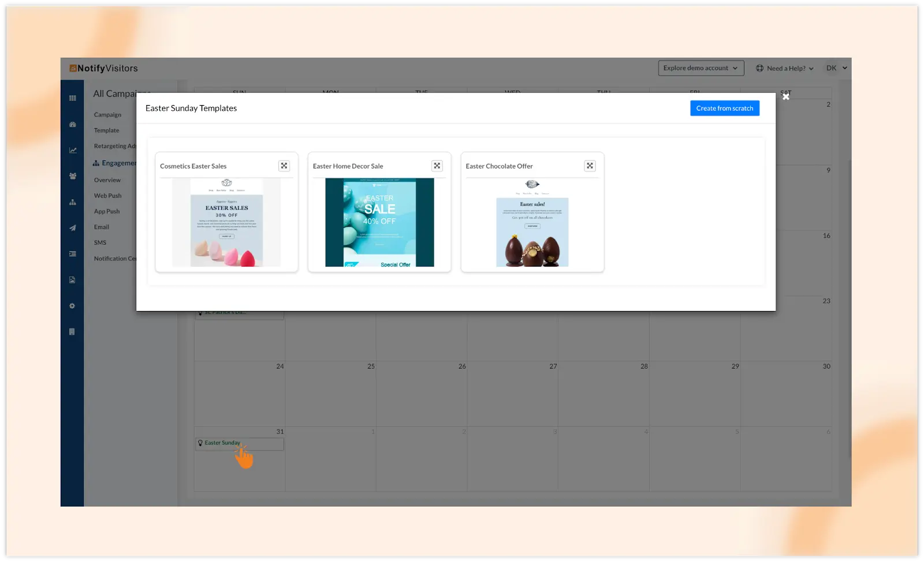Open the dashboard gauge icon in sidebar
Viewport: 924px width, 562px height.
(73, 125)
